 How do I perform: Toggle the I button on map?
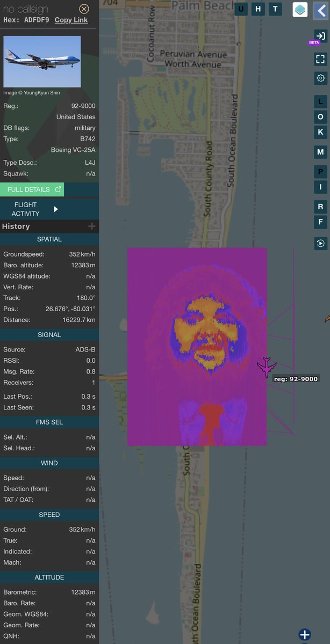point(320,187)
